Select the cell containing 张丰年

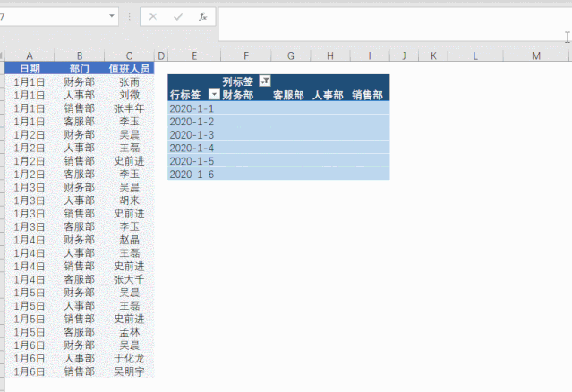point(129,108)
